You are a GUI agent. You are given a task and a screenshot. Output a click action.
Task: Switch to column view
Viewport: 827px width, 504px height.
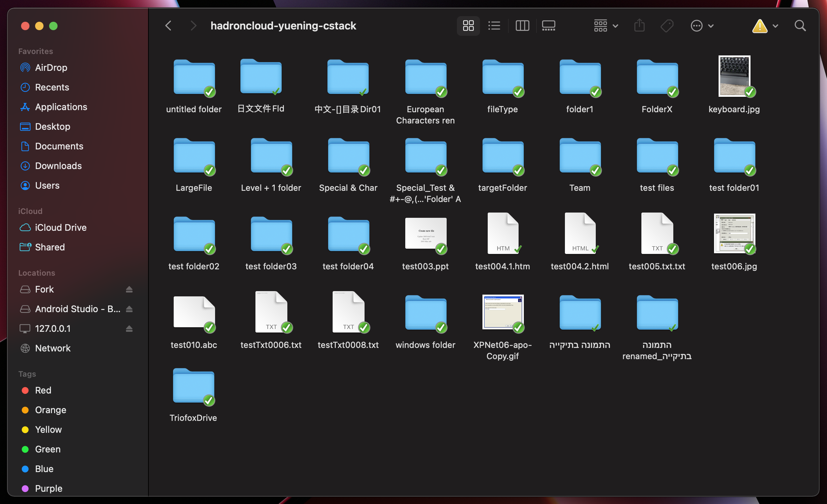[522, 25]
